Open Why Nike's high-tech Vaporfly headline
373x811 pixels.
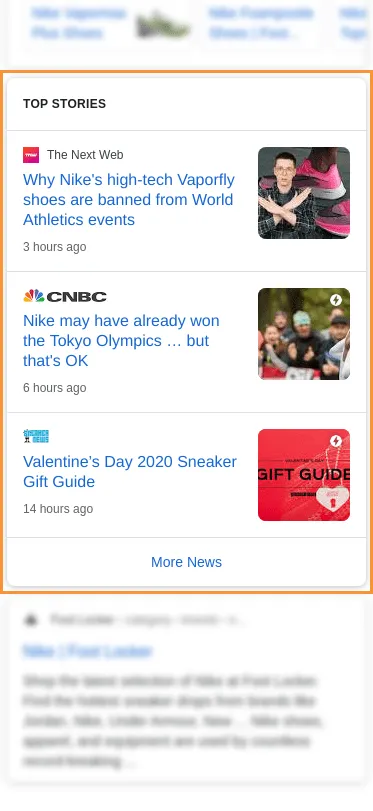pyautogui.click(x=129, y=200)
